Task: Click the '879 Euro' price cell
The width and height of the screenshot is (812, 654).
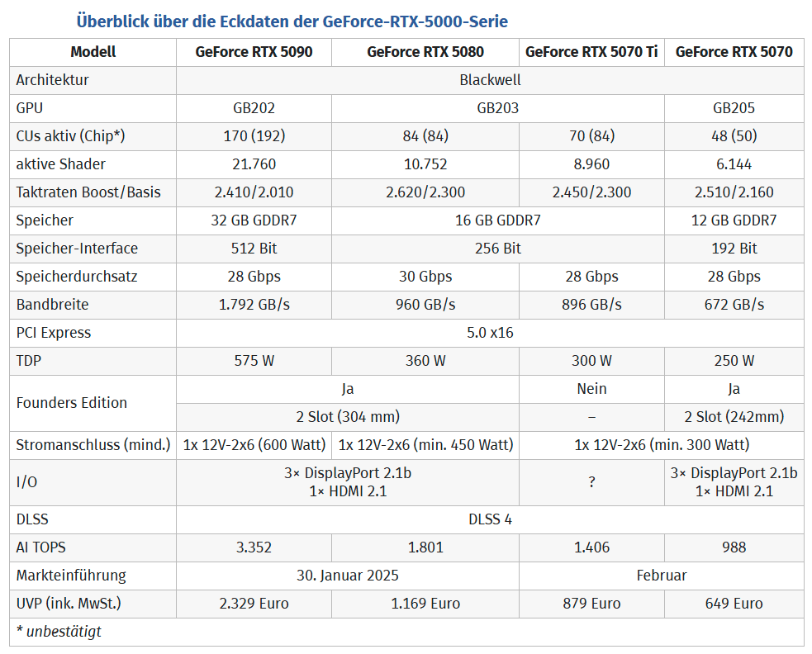Action: 591,604
